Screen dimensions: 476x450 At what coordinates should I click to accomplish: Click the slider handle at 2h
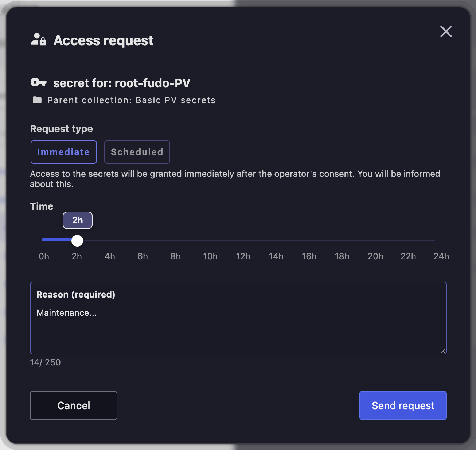pos(77,241)
